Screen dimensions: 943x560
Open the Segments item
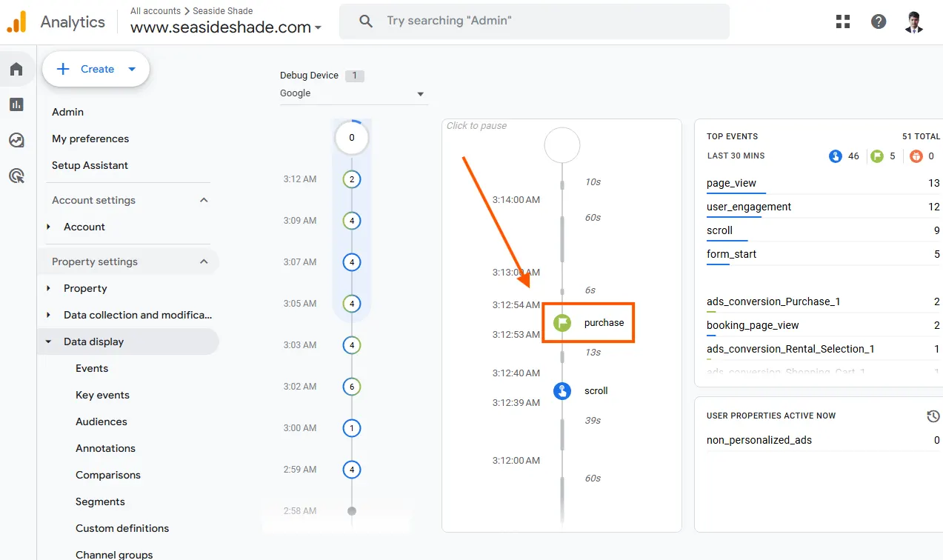click(100, 501)
